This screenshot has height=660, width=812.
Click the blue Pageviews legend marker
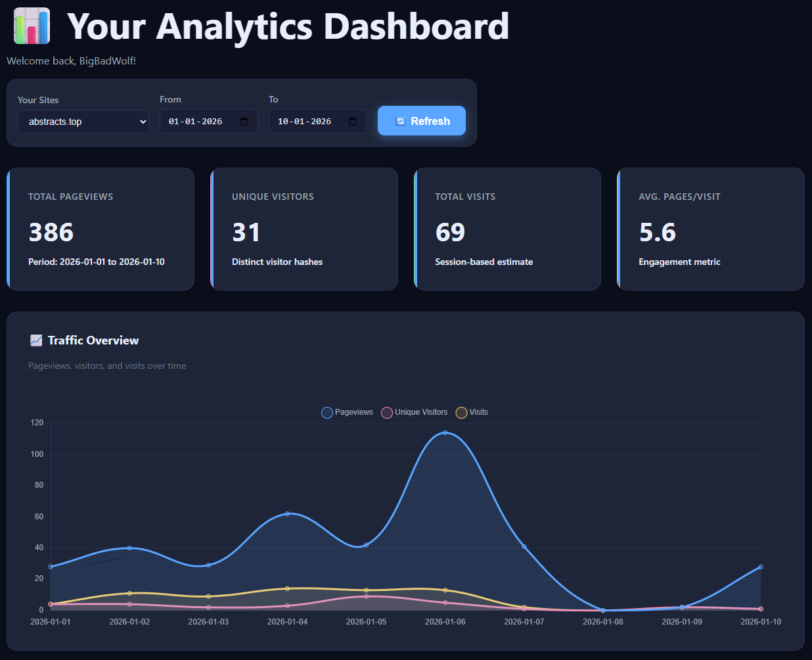coord(327,412)
